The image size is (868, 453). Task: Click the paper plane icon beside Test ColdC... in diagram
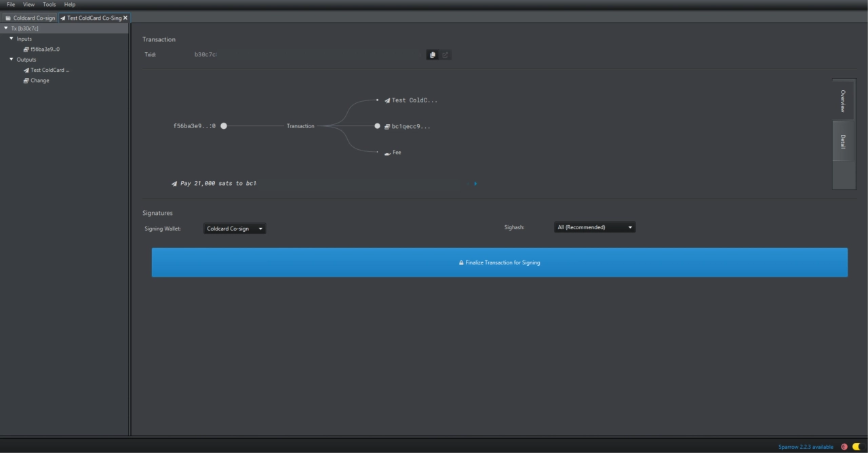coord(387,100)
